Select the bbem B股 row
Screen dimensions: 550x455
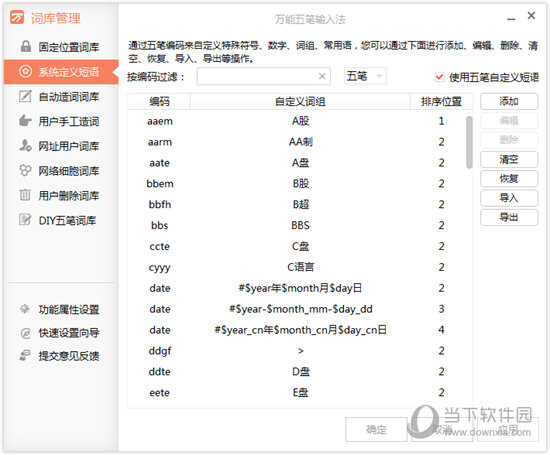(x=297, y=183)
